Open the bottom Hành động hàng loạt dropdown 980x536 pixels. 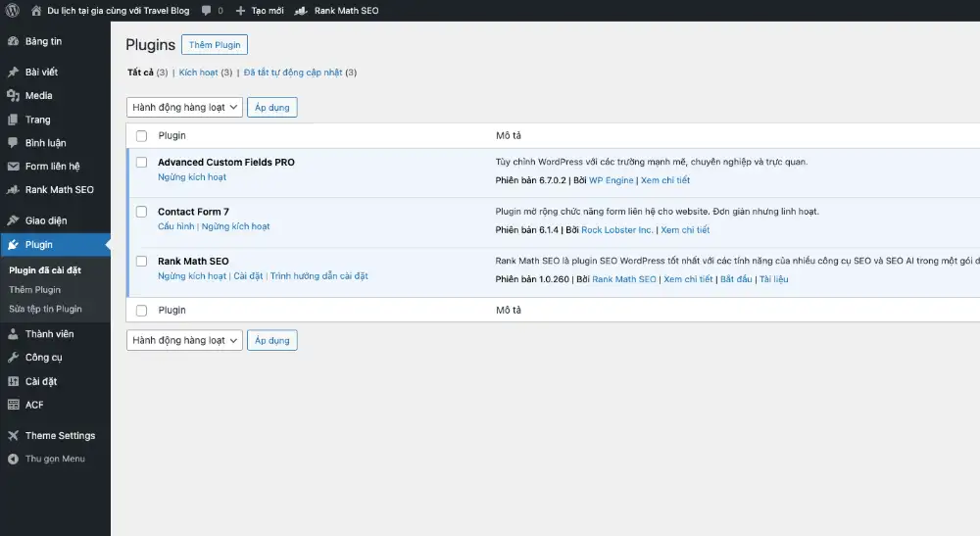[184, 340]
